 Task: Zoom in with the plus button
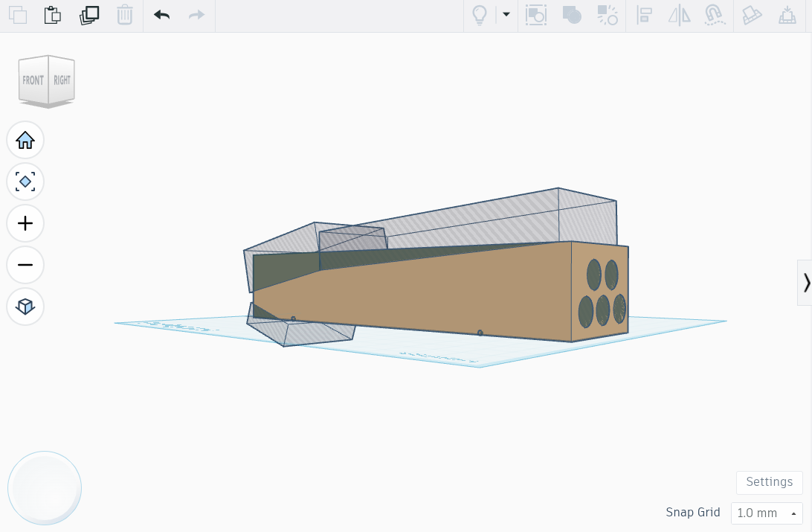pyautogui.click(x=25, y=223)
